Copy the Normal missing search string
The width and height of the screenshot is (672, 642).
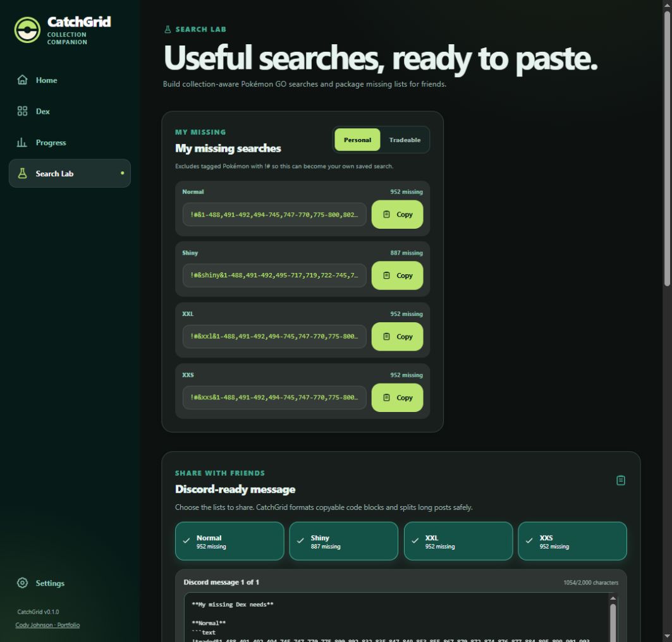[x=397, y=214]
